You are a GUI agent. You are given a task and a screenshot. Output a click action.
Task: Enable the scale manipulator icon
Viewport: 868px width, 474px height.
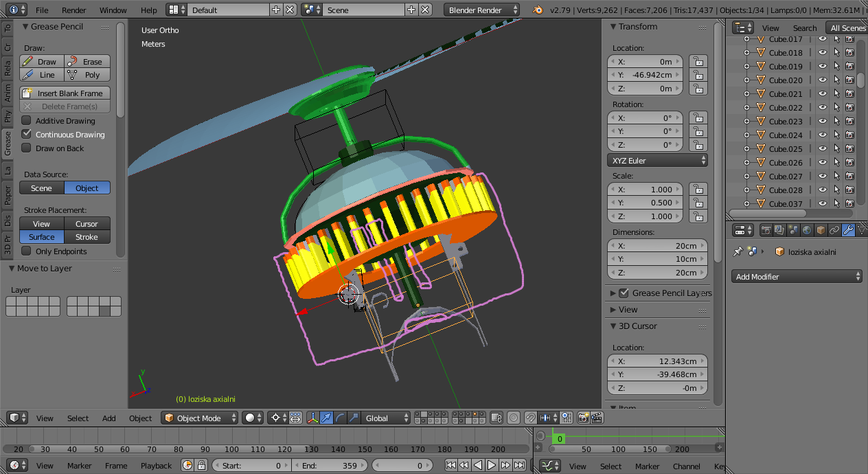click(x=354, y=418)
